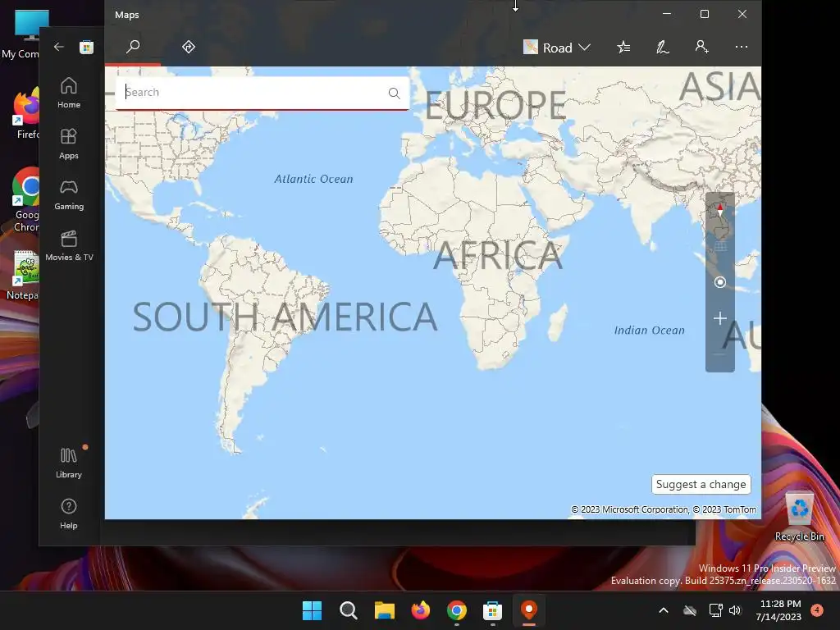Select the My Computer desktop icon
840x630 pixels.
[x=21, y=34]
